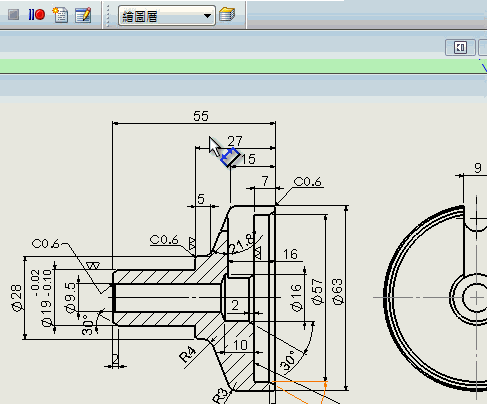Open the 繪圖層 layer dropdown arrow
This screenshot has height=404, width=487.
(x=207, y=16)
